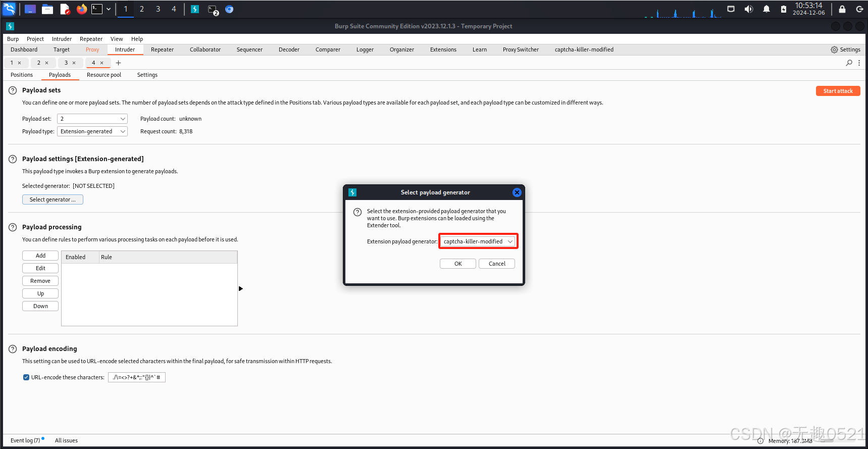The image size is (868, 449).
Task: Select the terminal taskbar window icon
Action: 213,9
